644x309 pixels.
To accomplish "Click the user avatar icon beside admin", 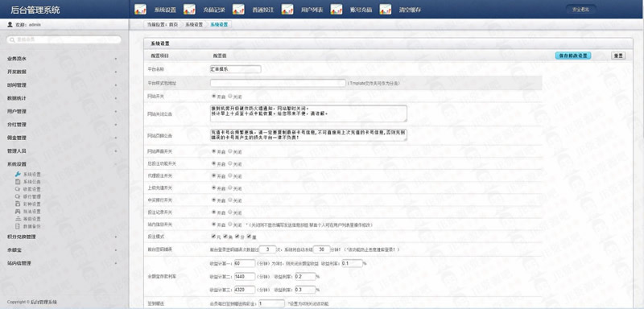I will (x=10, y=25).
